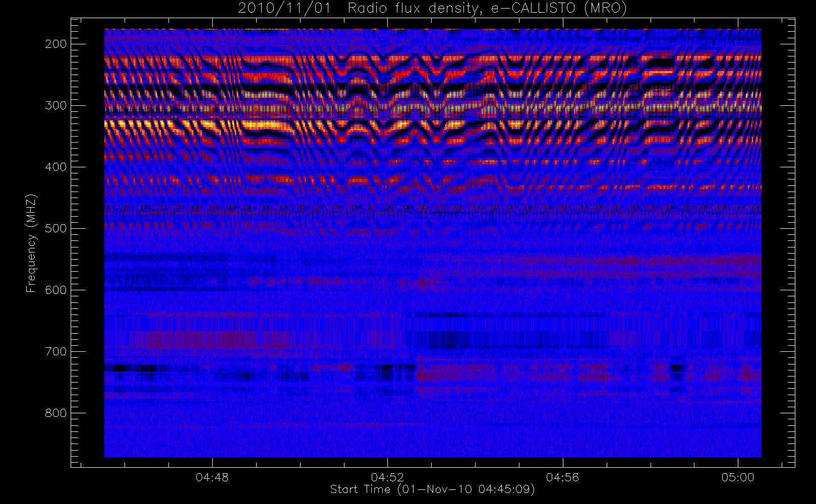This screenshot has height=504, width=816.
Task: Click the 200 frequency tick label
Action: (x=56, y=44)
